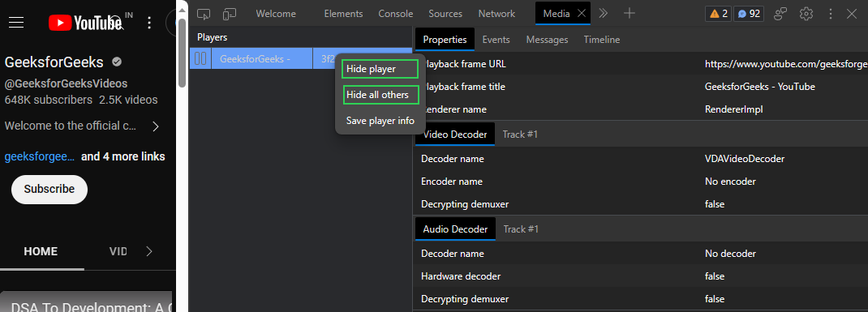Show more DevTools tabs chevron

(604, 13)
